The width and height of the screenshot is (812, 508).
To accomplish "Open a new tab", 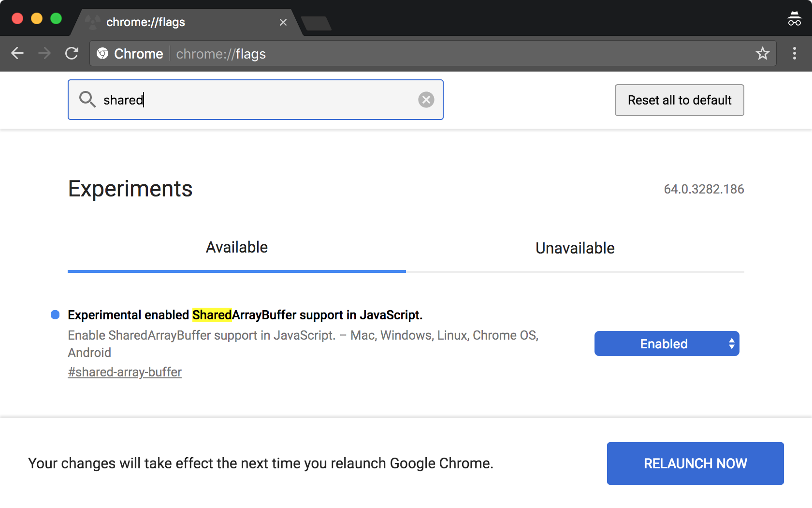I will 316,23.
